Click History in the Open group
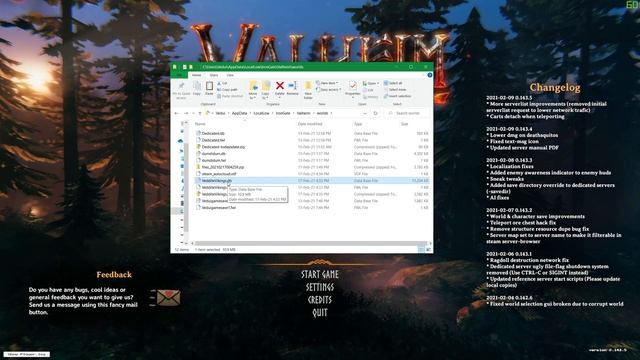The height and width of the screenshot is (360, 640). 371,97
